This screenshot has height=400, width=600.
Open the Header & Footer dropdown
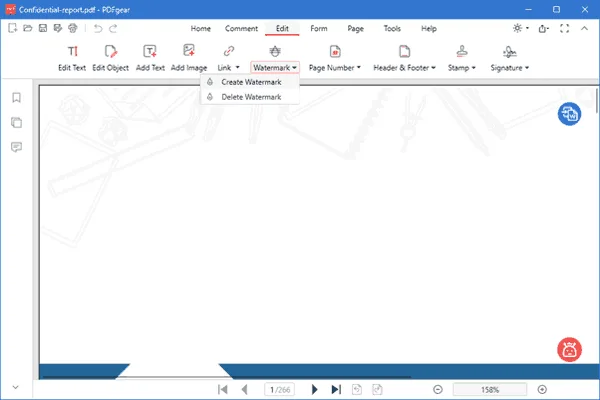[x=405, y=57]
